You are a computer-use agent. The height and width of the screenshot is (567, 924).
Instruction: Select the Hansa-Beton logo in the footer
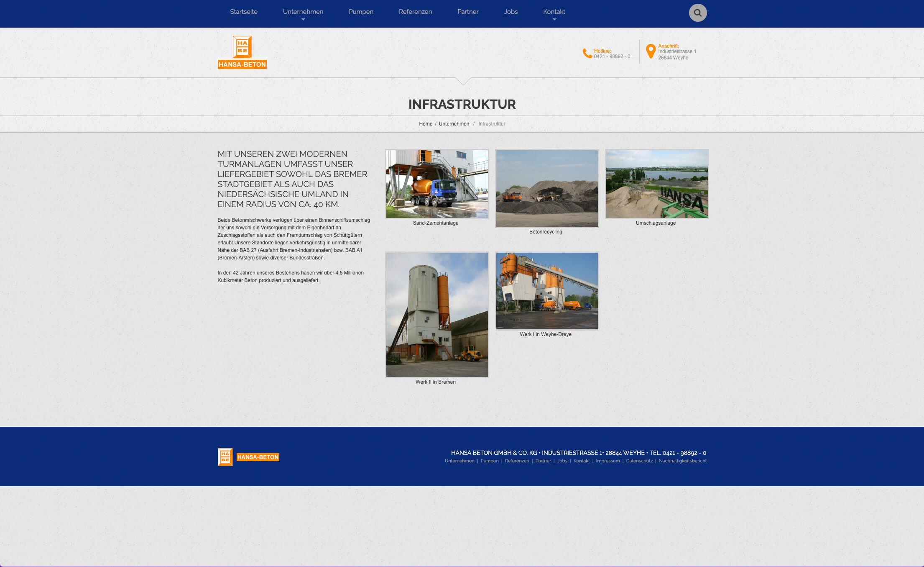(x=248, y=457)
